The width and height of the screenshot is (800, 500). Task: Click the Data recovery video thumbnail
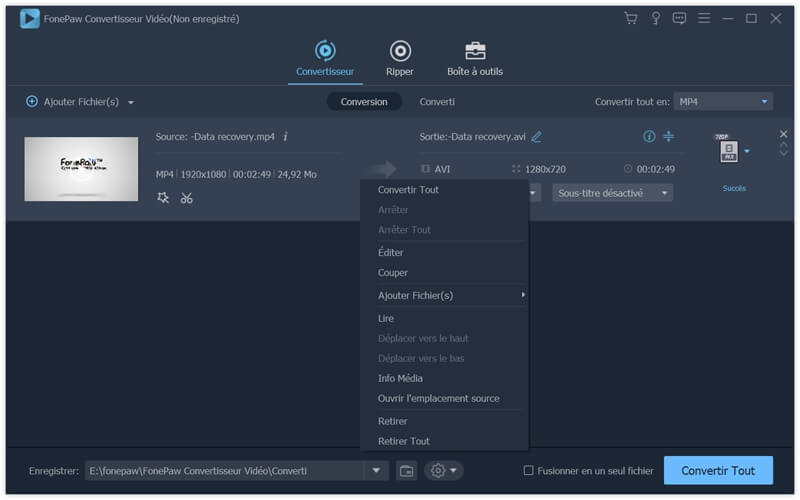[x=81, y=169]
